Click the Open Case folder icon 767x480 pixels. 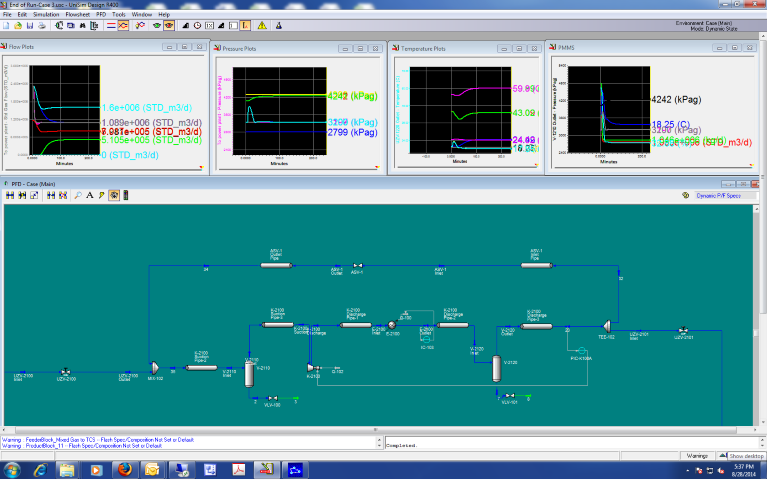coord(18,26)
